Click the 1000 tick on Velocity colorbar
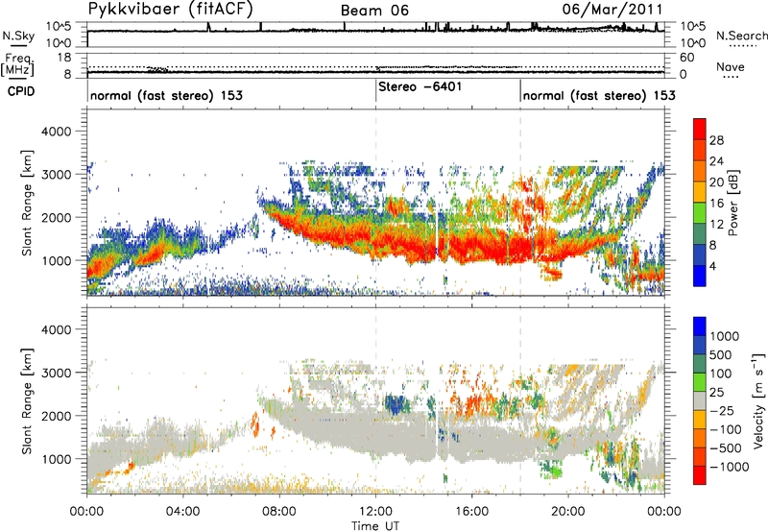The image size is (768, 532). 724,336
